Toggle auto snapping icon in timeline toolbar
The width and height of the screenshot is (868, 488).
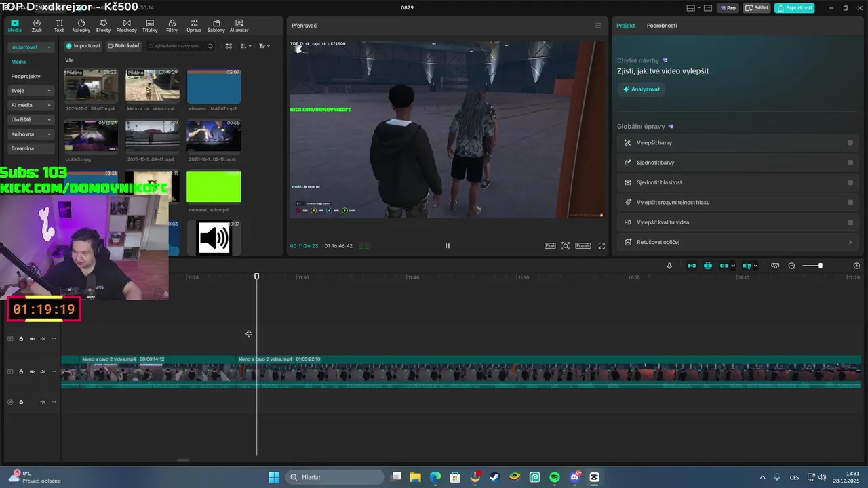(x=708, y=266)
